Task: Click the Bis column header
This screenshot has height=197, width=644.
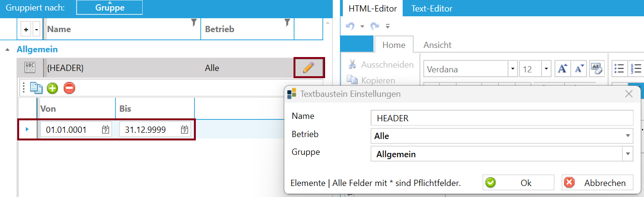Action: (155, 109)
